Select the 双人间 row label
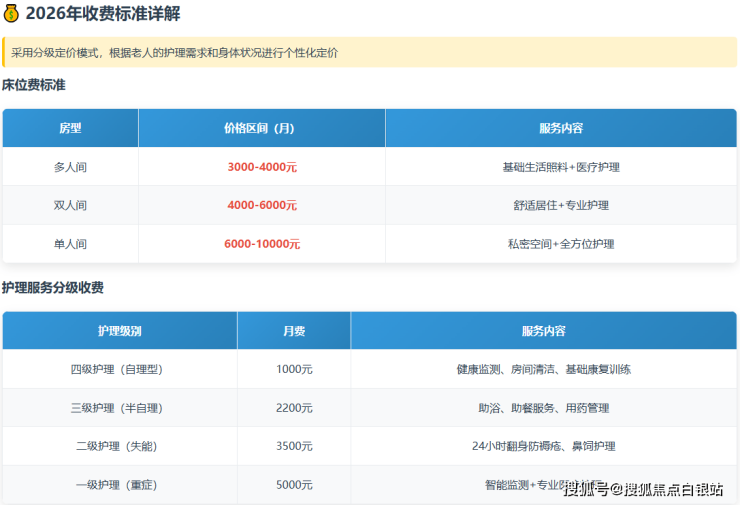This screenshot has height=505, width=740. [x=70, y=205]
